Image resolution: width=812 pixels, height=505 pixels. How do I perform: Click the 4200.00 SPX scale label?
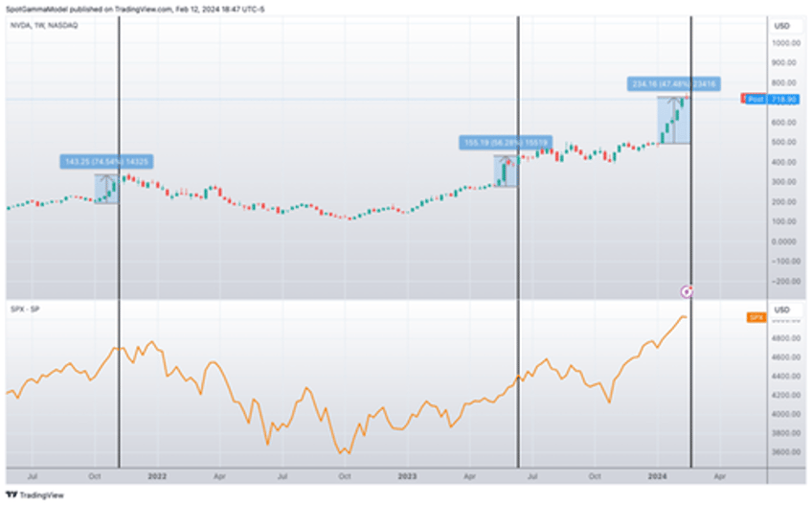[x=786, y=395]
